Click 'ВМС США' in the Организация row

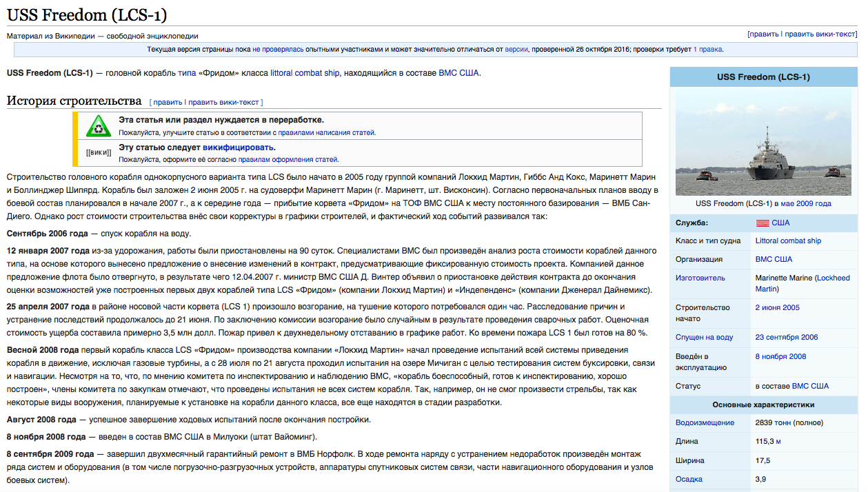coord(774,260)
